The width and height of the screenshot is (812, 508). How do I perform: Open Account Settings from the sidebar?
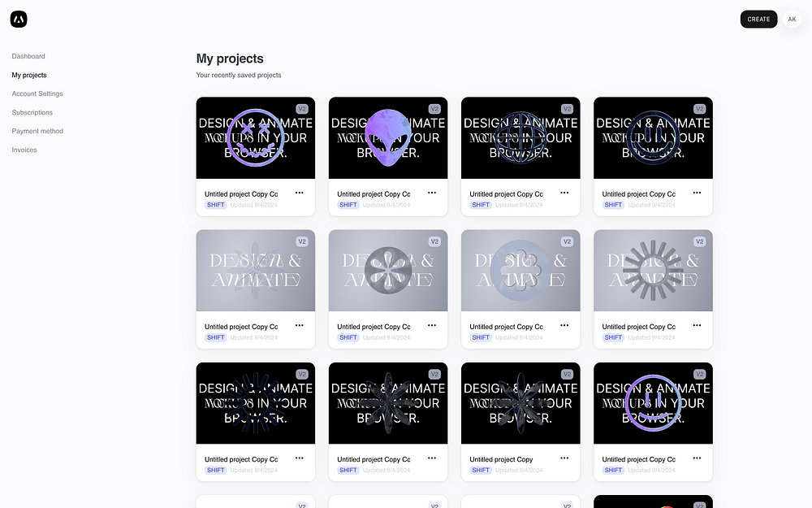[37, 93]
